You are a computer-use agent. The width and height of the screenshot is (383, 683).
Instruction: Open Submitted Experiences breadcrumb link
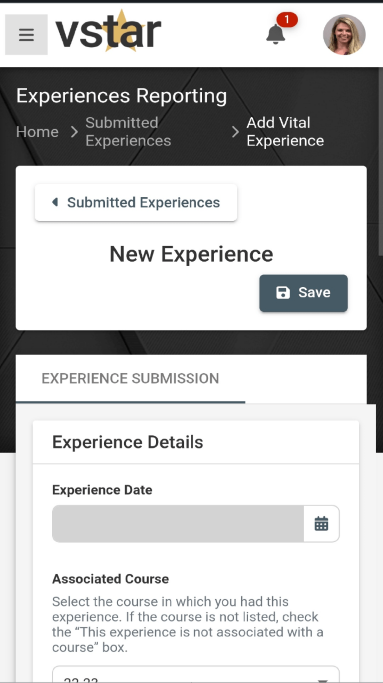pyautogui.click(x=128, y=132)
